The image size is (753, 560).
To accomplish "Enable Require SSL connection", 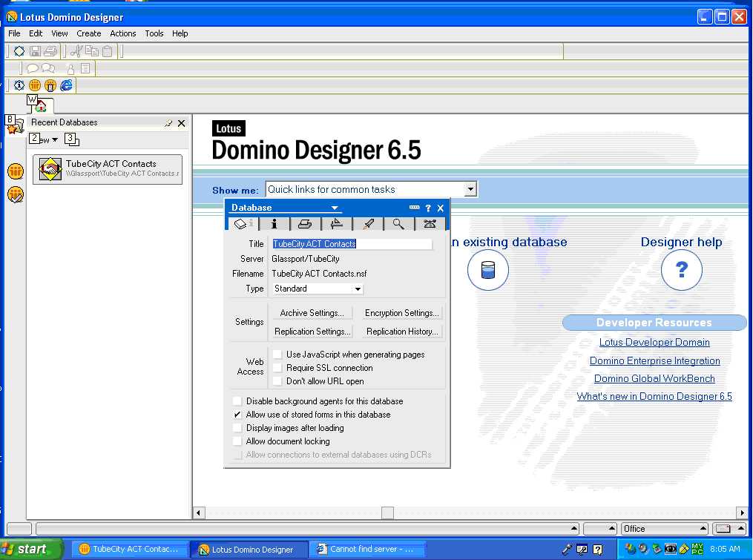I will (x=277, y=368).
